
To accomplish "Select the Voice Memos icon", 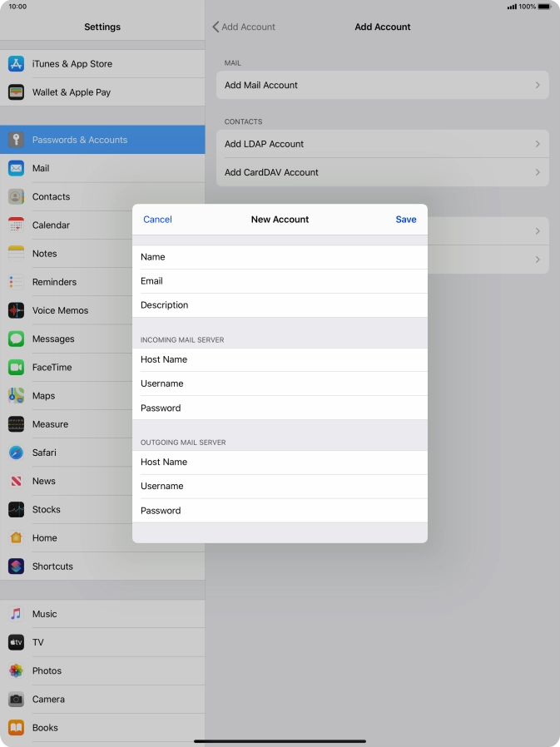I will tap(16, 310).
